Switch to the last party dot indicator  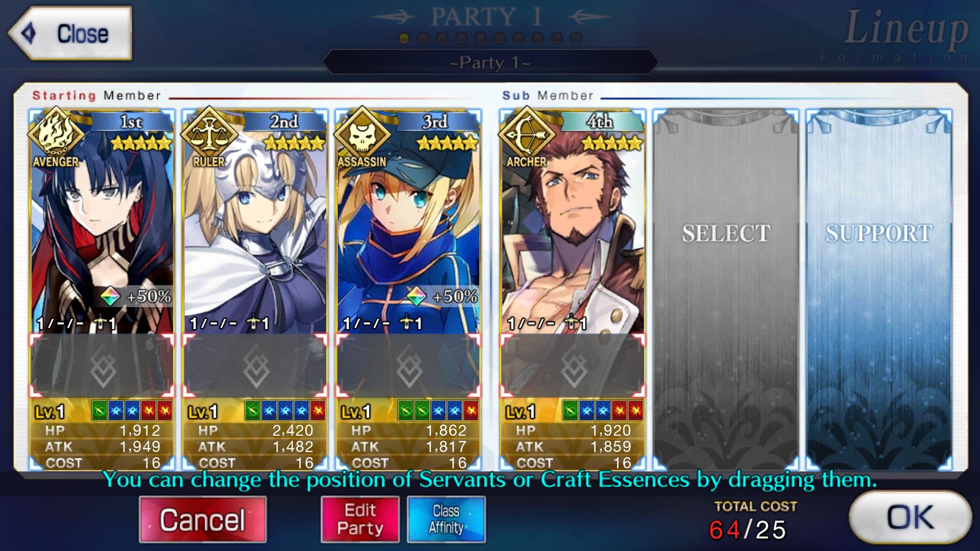click(x=576, y=38)
